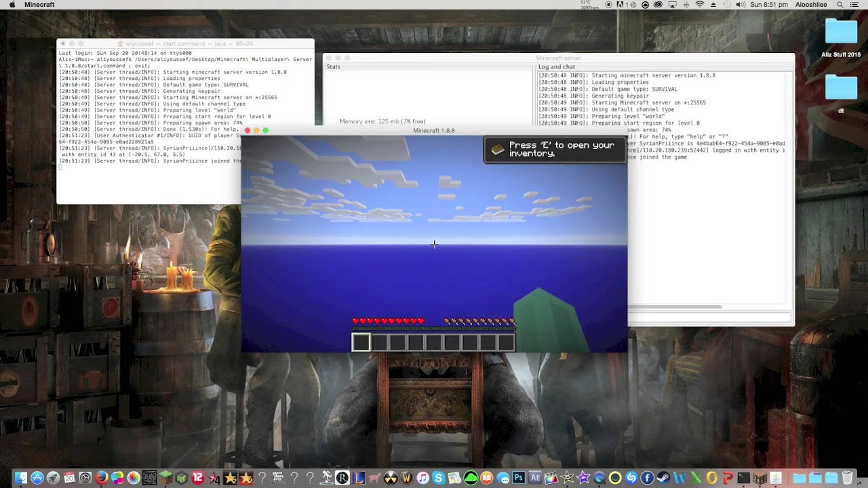The width and height of the screenshot is (868, 488).
Task: Click server command input field
Action: click(709, 317)
